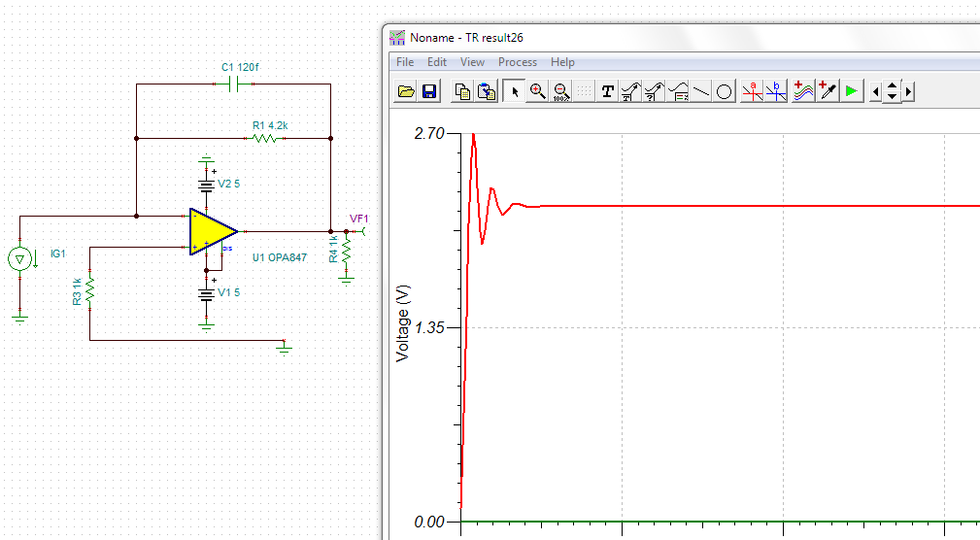Open the Process menu
980x540 pixels.
518,62
